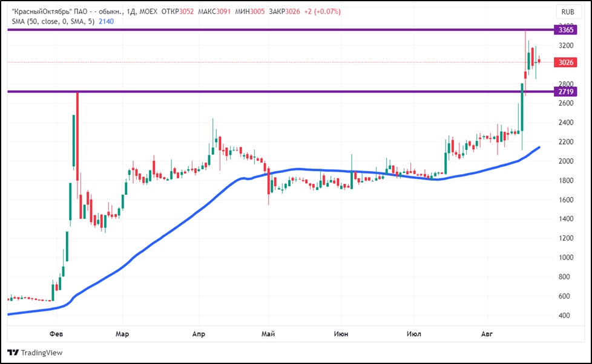
Task: Click the MOEX exchange label in header
Action: click(150, 11)
